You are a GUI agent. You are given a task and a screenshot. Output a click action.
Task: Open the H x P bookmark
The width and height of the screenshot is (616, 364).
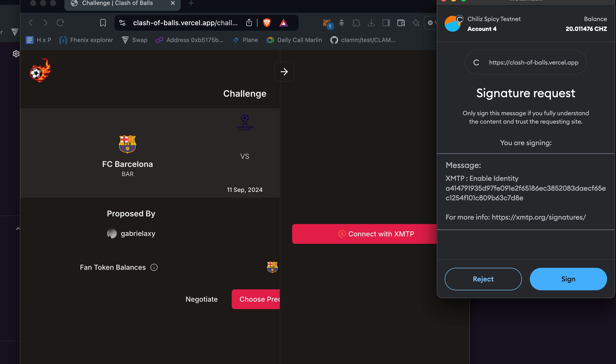coord(39,40)
